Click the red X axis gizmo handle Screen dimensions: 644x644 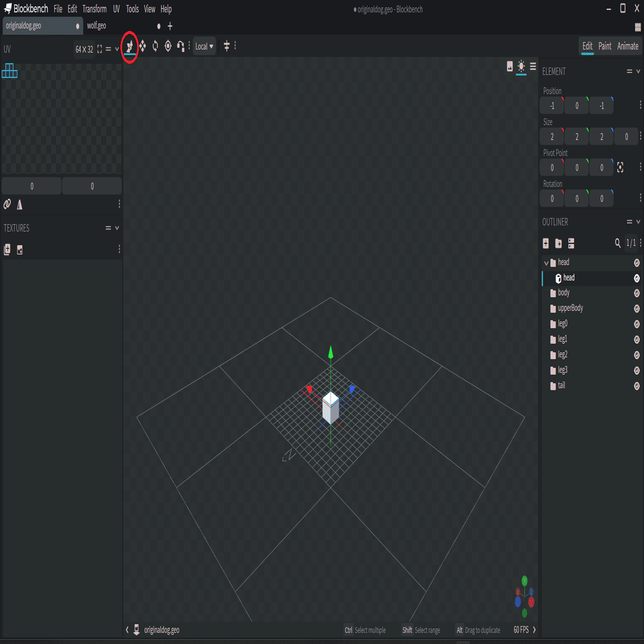coord(309,389)
